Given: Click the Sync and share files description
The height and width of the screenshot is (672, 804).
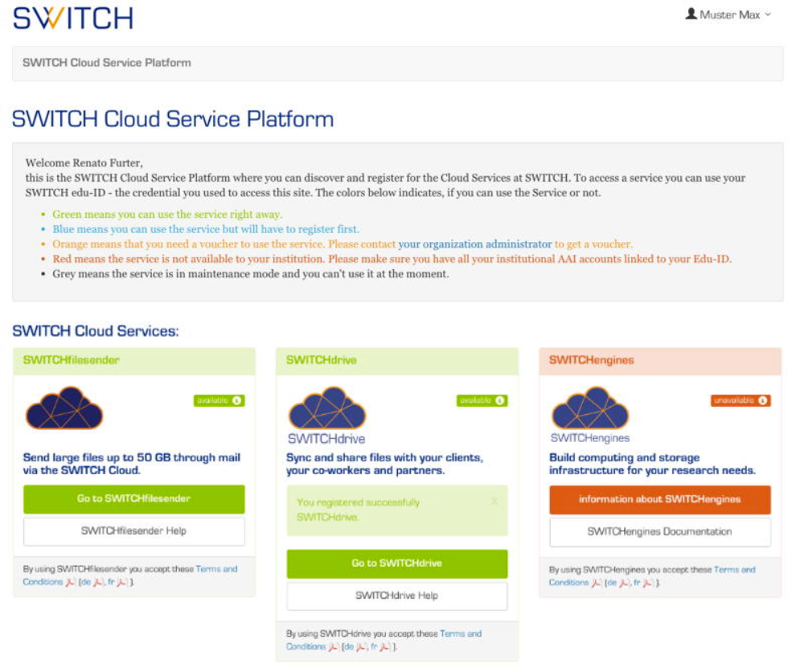Looking at the screenshot, I should coord(384,464).
